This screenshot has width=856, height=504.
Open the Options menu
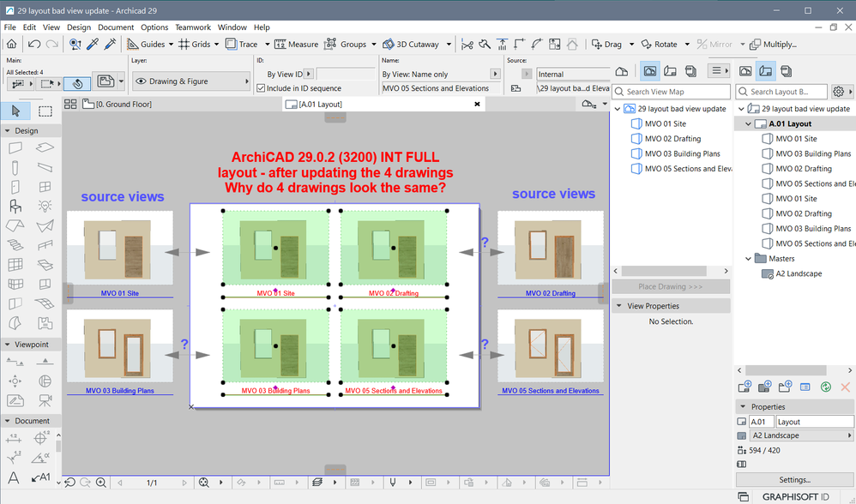(154, 27)
